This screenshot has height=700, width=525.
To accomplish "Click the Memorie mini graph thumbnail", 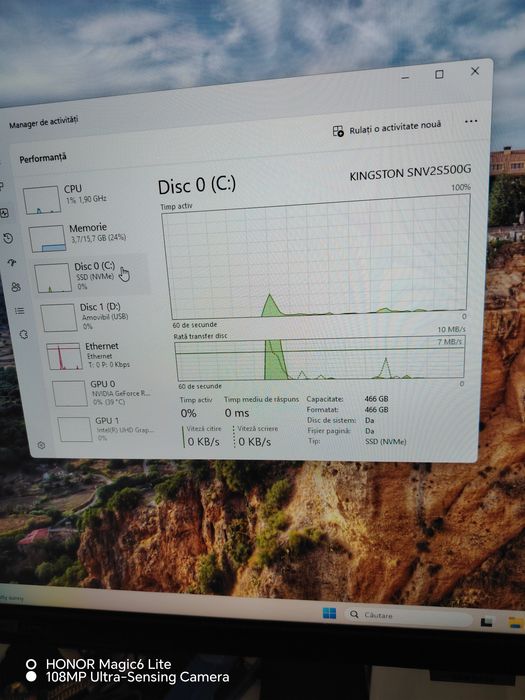I will [x=47, y=238].
